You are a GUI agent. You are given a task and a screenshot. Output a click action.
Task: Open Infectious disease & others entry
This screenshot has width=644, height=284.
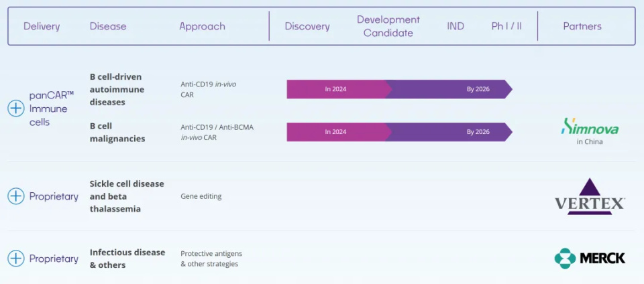click(127, 259)
